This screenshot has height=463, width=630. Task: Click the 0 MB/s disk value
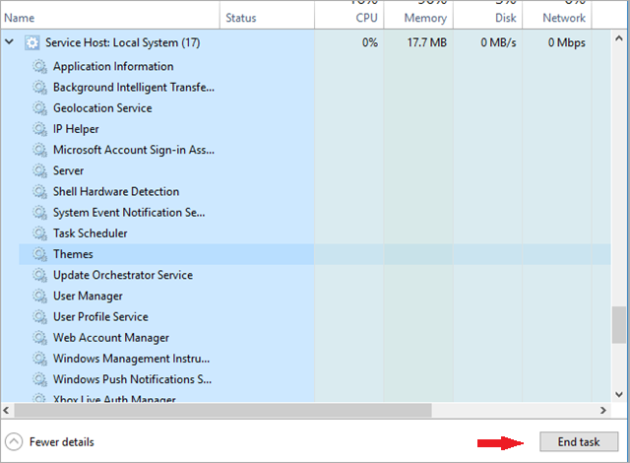point(498,42)
